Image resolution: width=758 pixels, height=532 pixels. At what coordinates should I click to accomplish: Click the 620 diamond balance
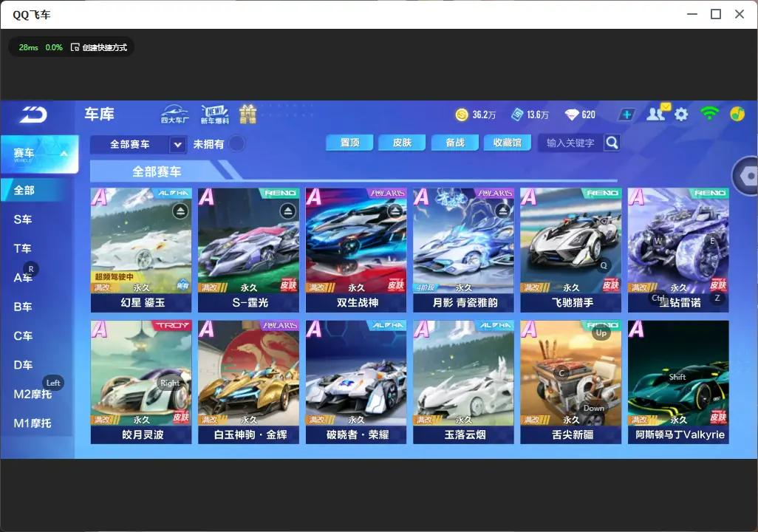click(588, 115)
